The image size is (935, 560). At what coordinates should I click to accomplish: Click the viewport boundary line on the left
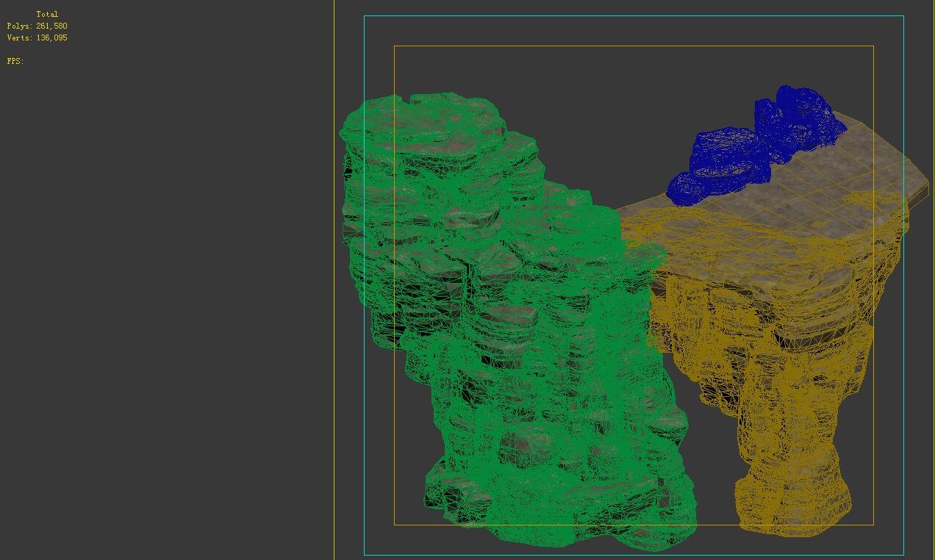pos(334,294)
